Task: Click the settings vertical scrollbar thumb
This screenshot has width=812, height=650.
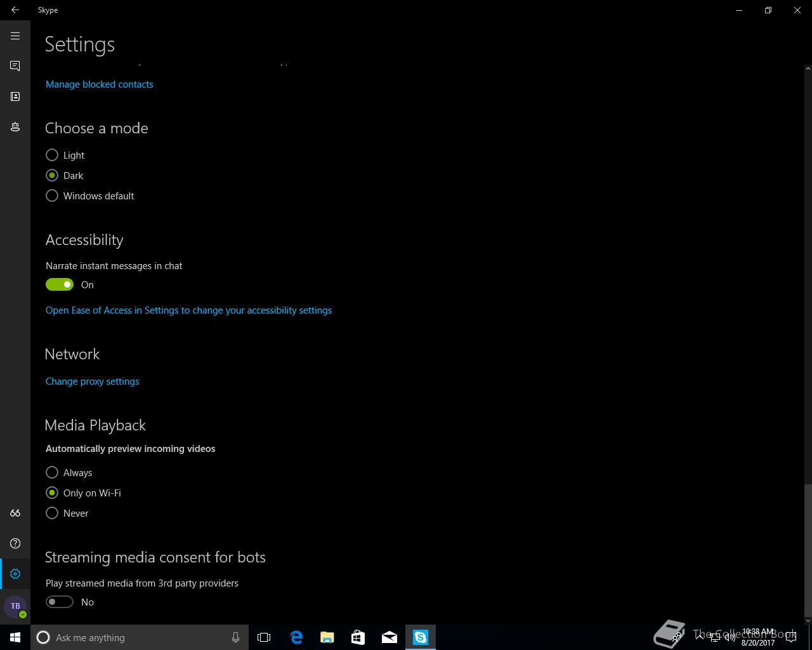Action: pyautogui.click(x=808, y=550)
